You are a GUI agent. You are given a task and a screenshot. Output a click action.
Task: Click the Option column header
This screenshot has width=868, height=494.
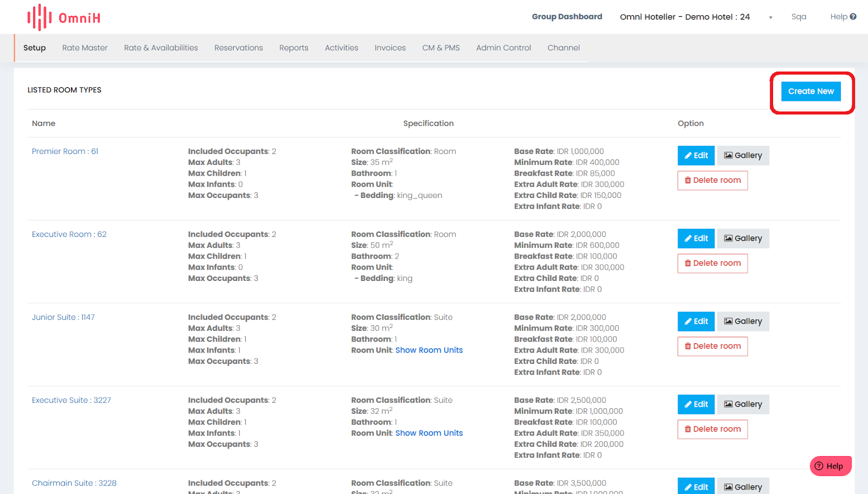(691, 124)
